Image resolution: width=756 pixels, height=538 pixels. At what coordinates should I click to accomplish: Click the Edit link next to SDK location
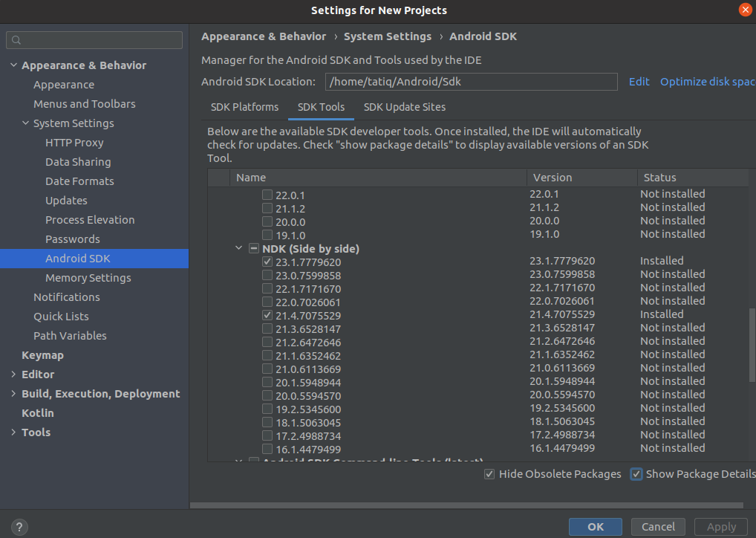[x=638, y=82]
